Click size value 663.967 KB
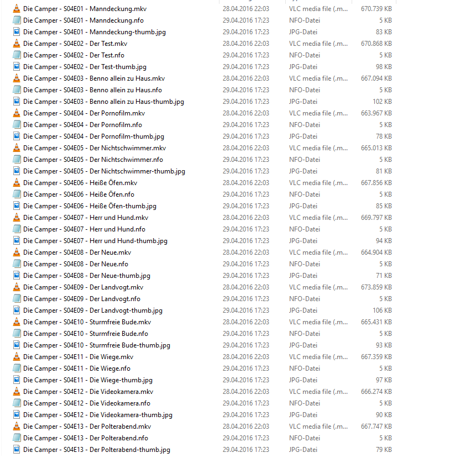The image size is (476, 458). point(376,113)
